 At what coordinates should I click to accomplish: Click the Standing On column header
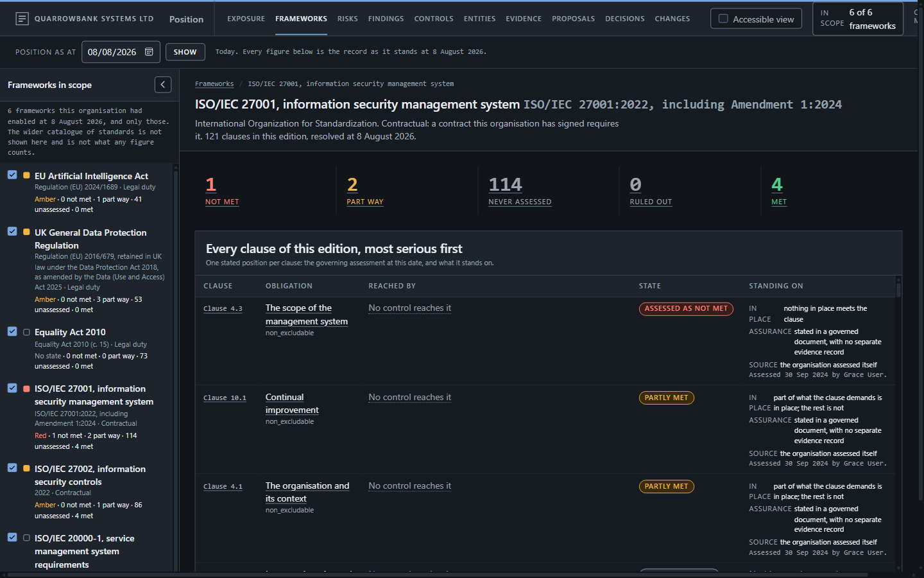coord(776,286)
